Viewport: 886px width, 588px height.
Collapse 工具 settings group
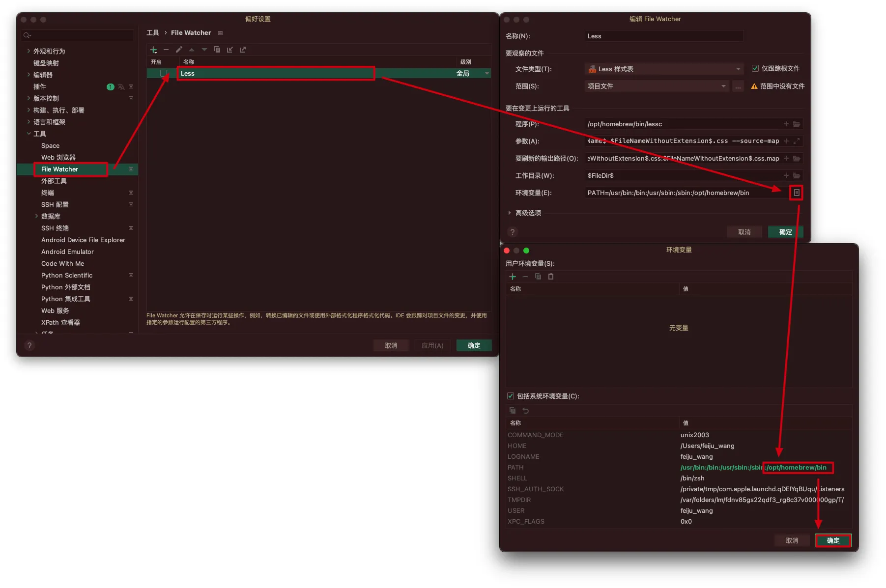click(x=29, y=134)
